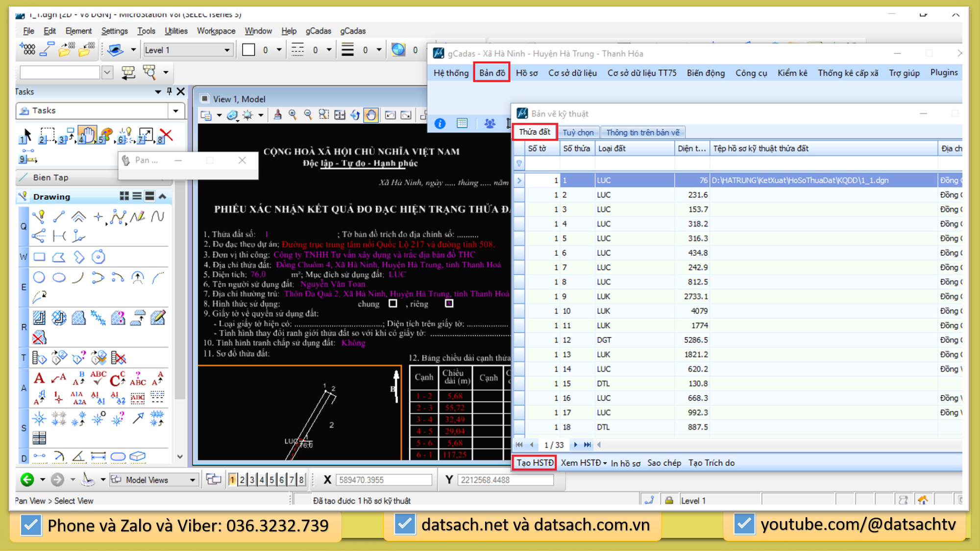Click the red X Delete Element tool
The height and width of the screenshot is (551, 980).
[166, 135]
